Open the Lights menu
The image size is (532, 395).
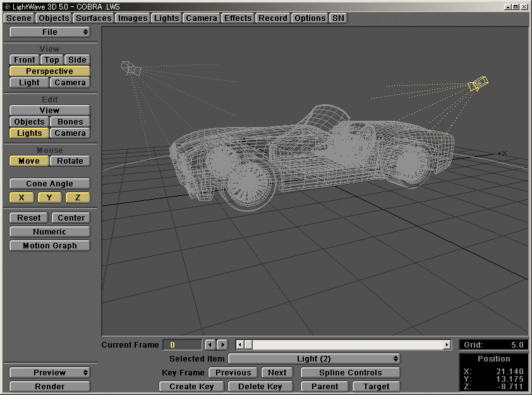click(166, 18)
